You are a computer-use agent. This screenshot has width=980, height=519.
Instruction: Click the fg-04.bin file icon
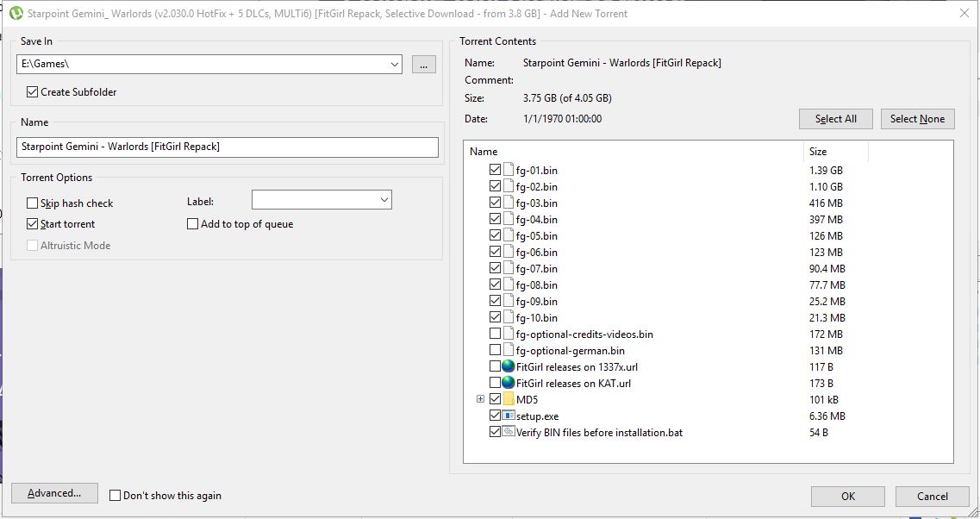[509, 219]
